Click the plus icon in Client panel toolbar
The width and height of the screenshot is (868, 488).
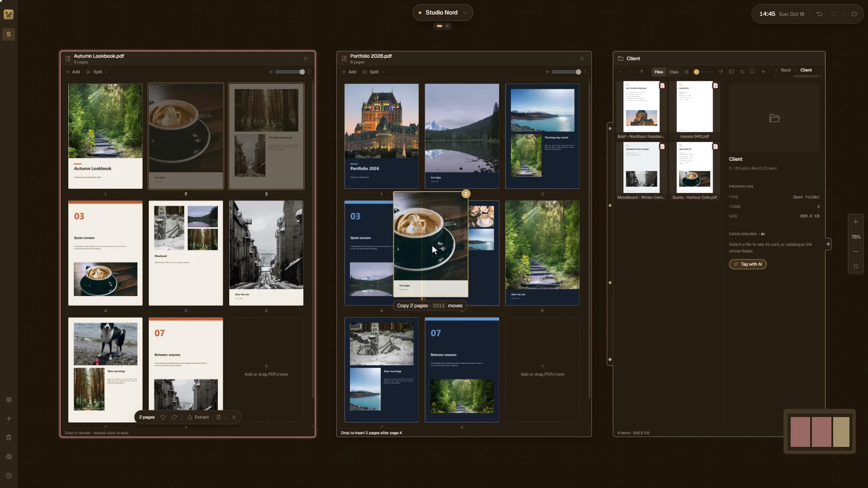pos(763,72)
